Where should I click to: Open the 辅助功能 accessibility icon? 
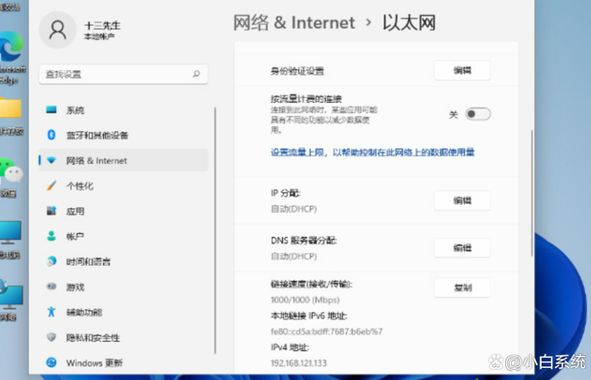click(51, 312)
